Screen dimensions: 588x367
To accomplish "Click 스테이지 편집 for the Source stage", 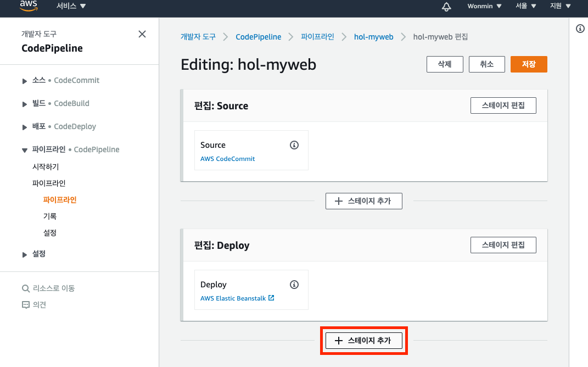I will [503, 105].
